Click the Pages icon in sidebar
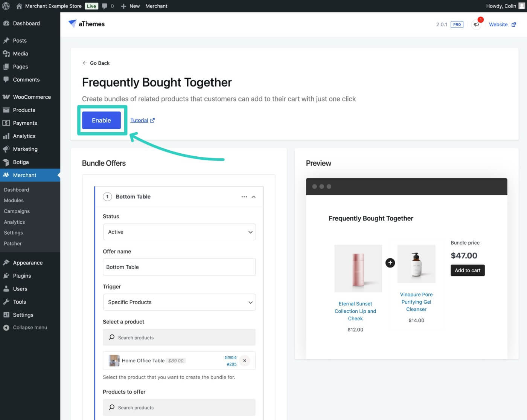 tap(6, 67)
